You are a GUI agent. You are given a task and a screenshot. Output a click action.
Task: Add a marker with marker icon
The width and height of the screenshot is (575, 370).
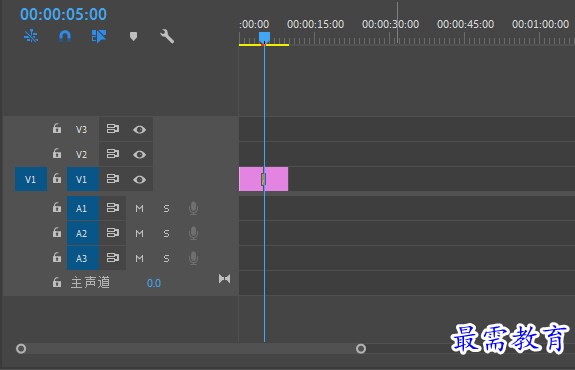pos(133,36)
